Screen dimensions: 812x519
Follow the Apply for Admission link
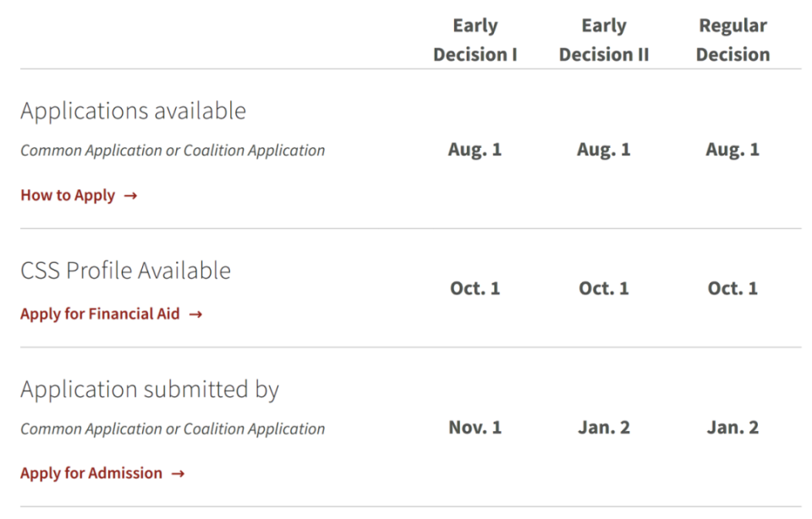click(91, 473)
